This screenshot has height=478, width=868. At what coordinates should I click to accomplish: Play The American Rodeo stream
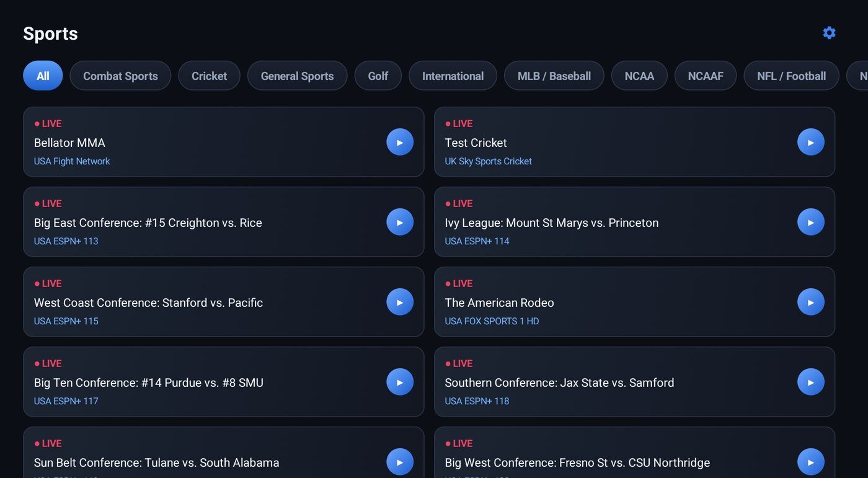pos(811,302)
